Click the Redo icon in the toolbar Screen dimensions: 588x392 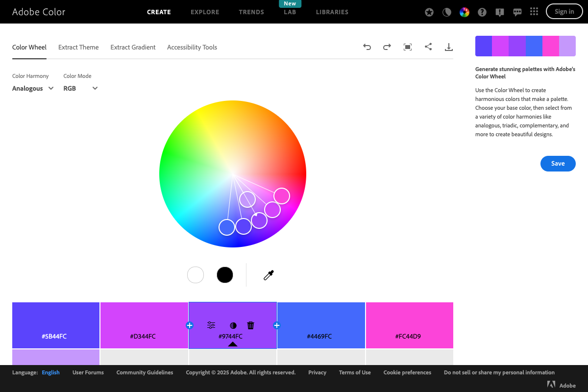coord(387,47)
